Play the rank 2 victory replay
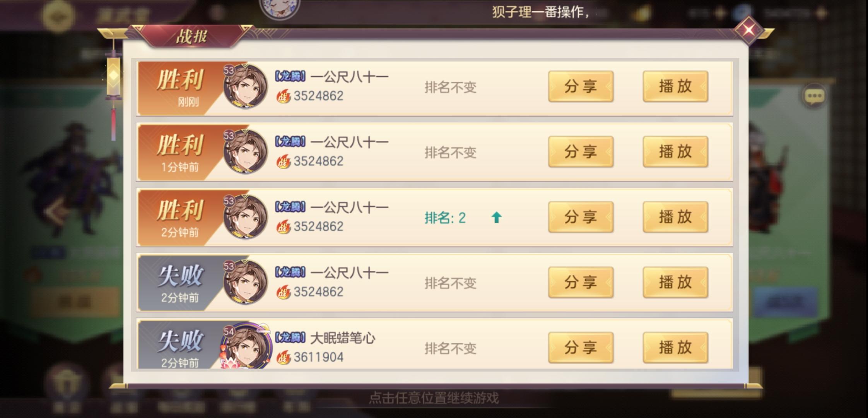This screenshot has width=868, height=418. pos(675,217)
